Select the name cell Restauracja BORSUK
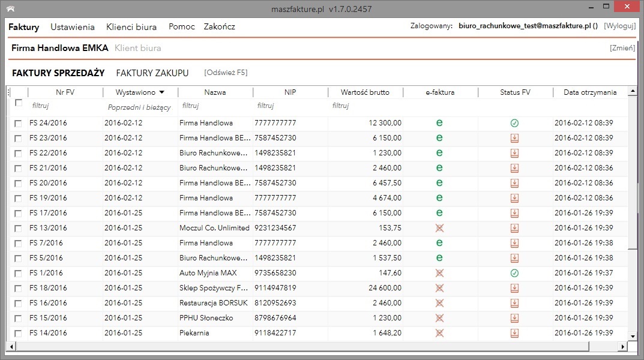The height and width of the screenshot is (360, 644). (x=214, y=303)
